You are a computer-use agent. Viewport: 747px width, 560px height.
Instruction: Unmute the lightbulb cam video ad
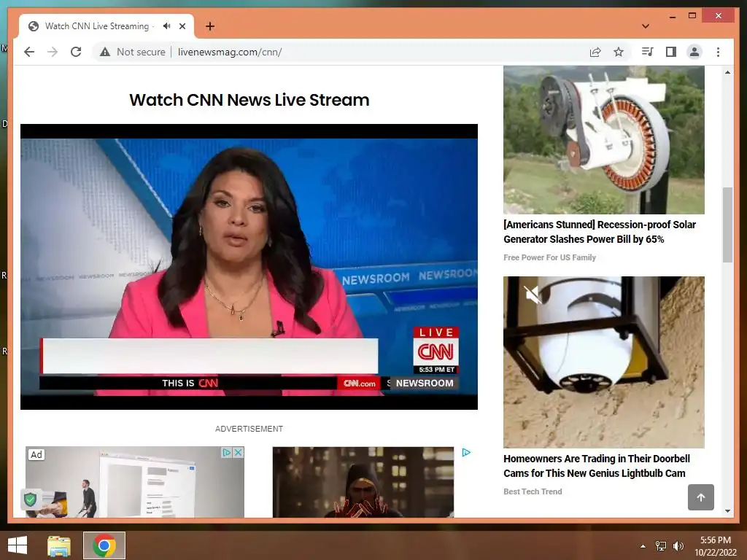coord(533,295)
